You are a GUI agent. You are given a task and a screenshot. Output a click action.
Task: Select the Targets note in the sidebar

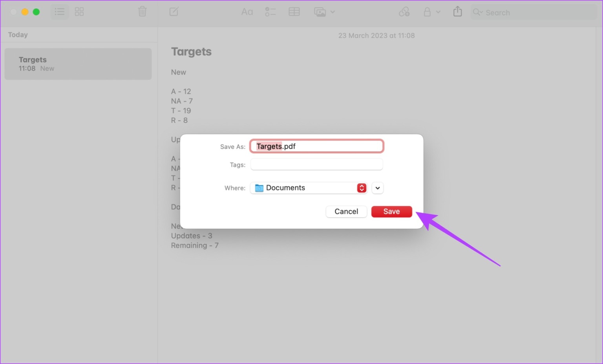click(x=78, y=64)
